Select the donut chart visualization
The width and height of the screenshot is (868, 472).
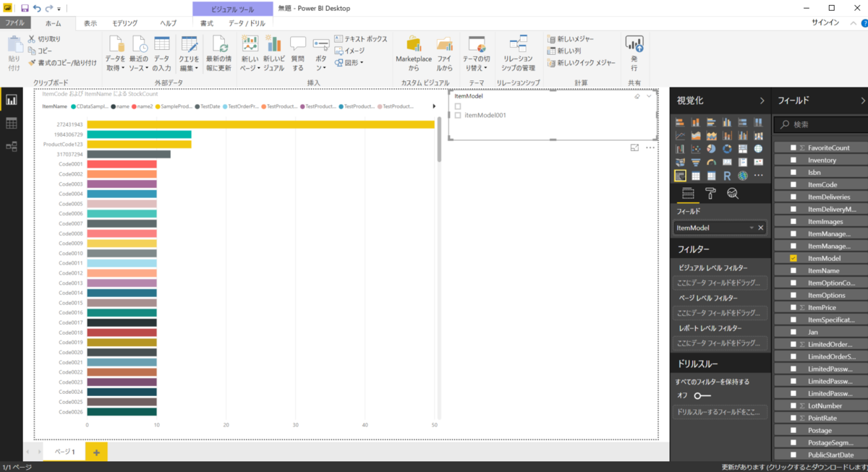[728, 149]
